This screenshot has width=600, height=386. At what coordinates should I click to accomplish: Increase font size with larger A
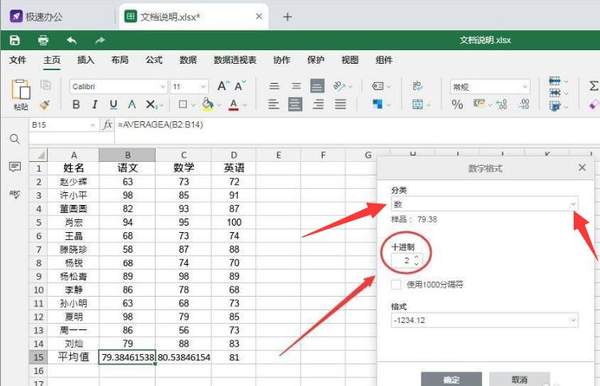223,86
